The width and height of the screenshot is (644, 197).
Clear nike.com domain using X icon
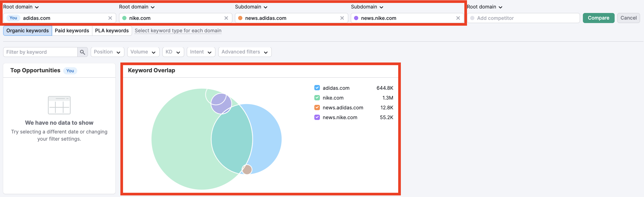point(226,18)
